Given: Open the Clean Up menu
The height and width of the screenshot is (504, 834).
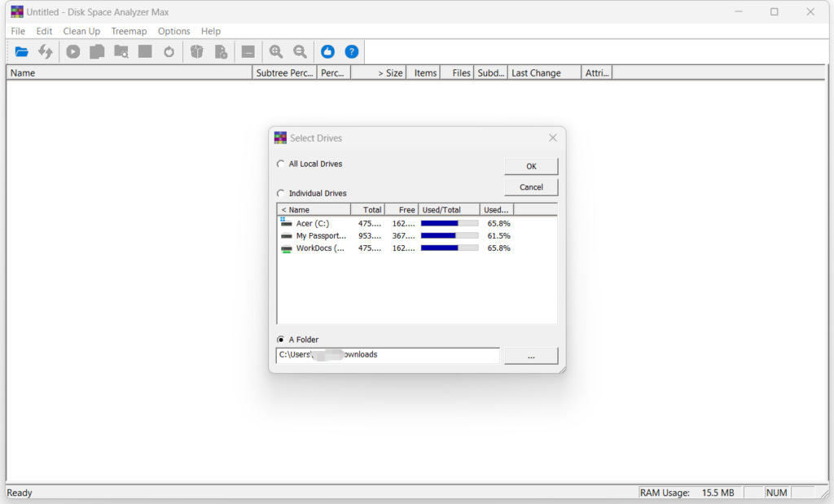Looking at the screenshot, I should click(x=81, y=31).
